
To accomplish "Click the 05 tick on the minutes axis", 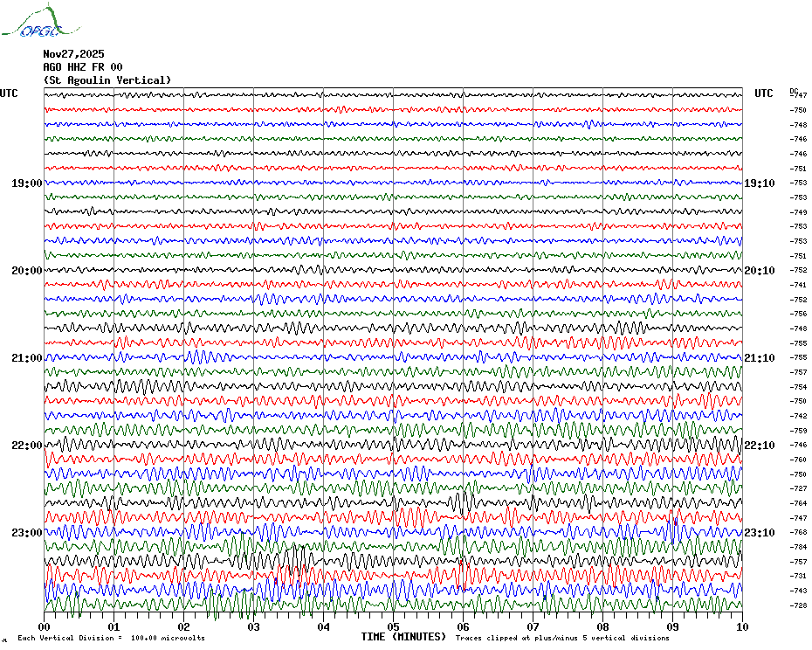I will coord(393,627).
